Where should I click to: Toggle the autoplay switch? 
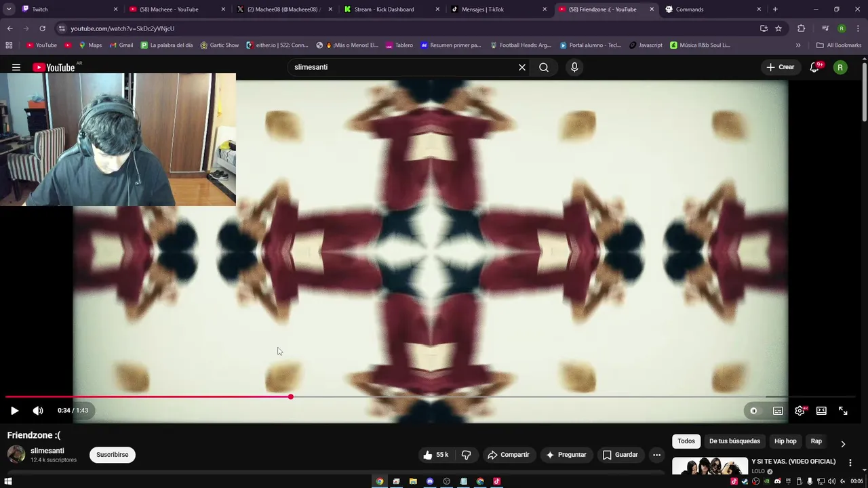[x=753, y=411]
